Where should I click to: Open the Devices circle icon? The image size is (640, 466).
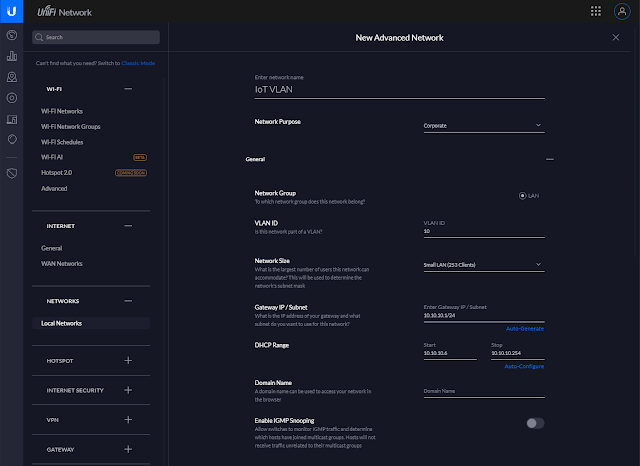pyautogui.click(x=12, y=98)
